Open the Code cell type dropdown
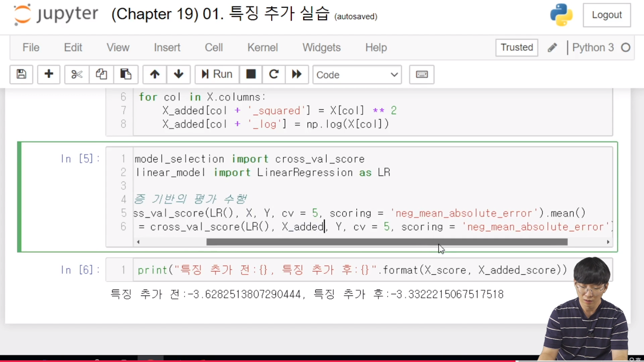Viewport: 644px width, 362px height. (357, 74)
